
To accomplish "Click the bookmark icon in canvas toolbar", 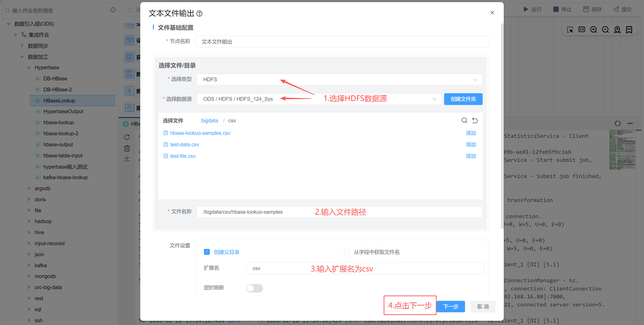I will (x=629, y=30).
